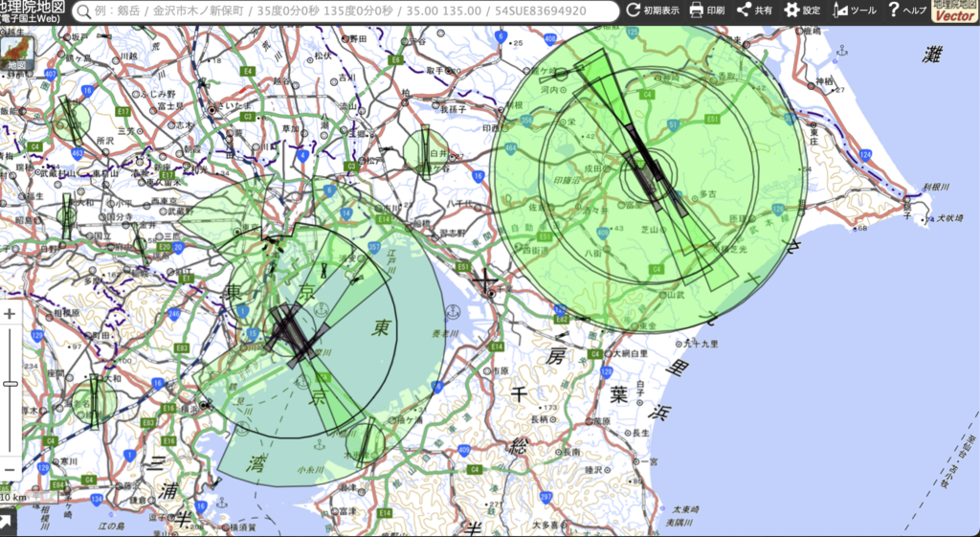
Task: Click the E4 expressway marker
Action: point(248,71)
